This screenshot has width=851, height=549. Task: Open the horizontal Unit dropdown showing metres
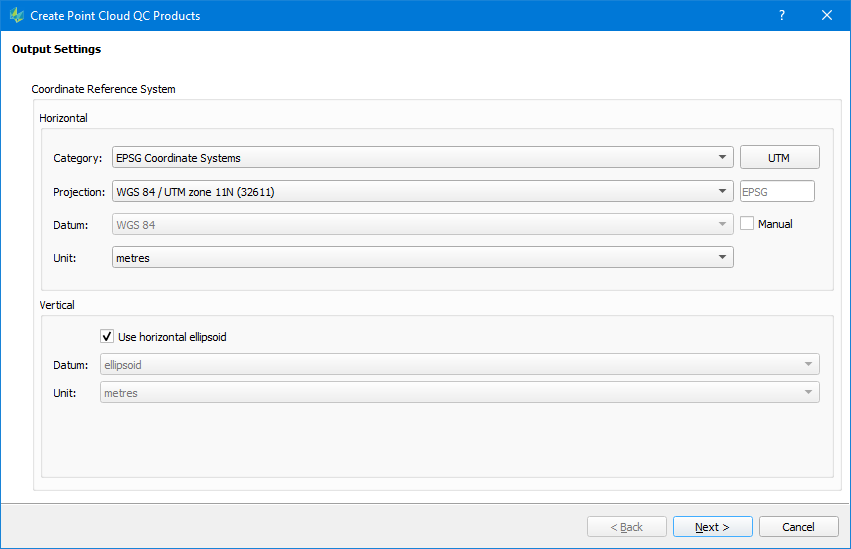click(x=422, y=257)
